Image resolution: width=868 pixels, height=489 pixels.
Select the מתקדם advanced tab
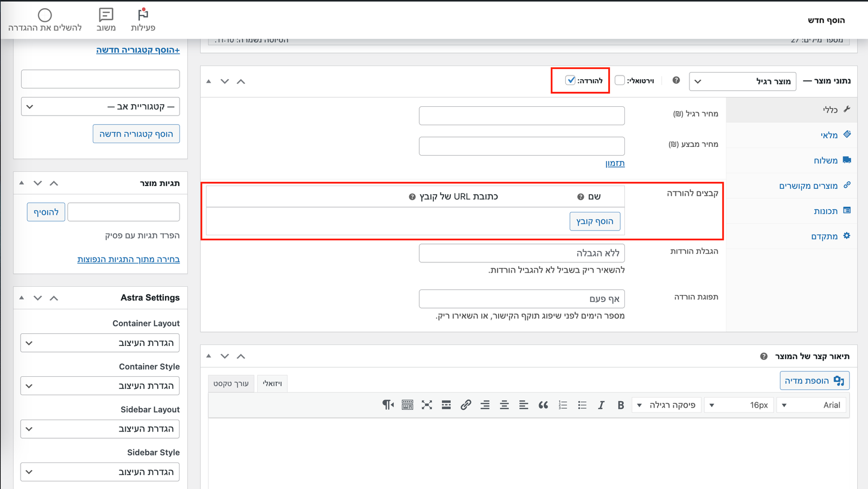coord(792,236)
